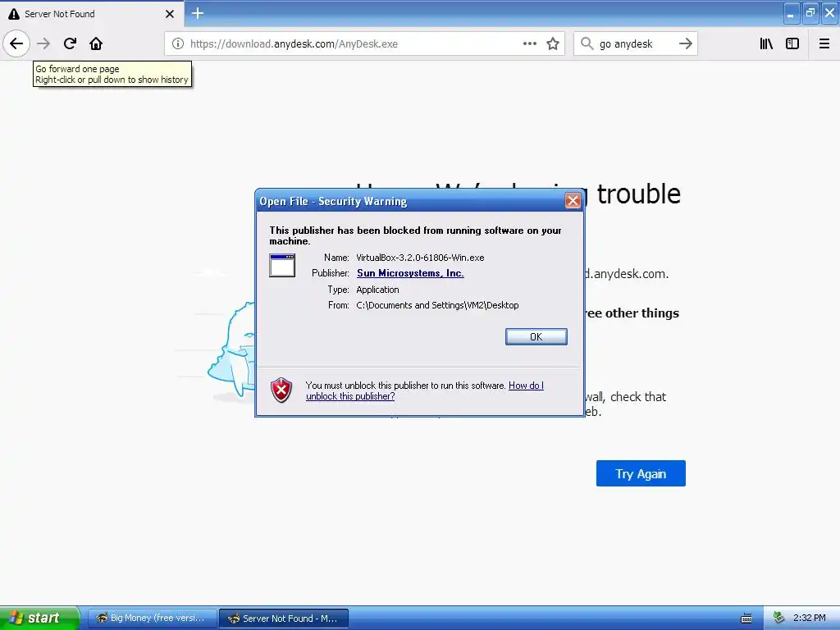
Task: Toggle the sidebar view icon
Action: [792, 43]
